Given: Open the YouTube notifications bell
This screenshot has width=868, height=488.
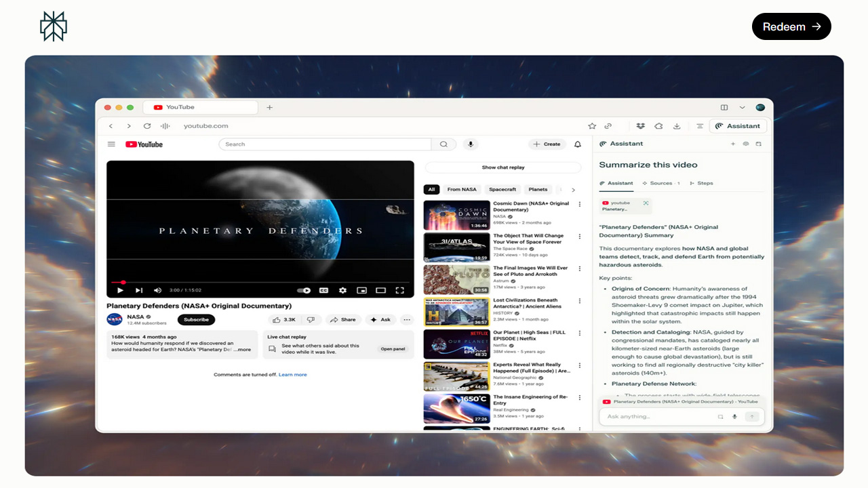Looking at the screenshot, I should 578,144.
